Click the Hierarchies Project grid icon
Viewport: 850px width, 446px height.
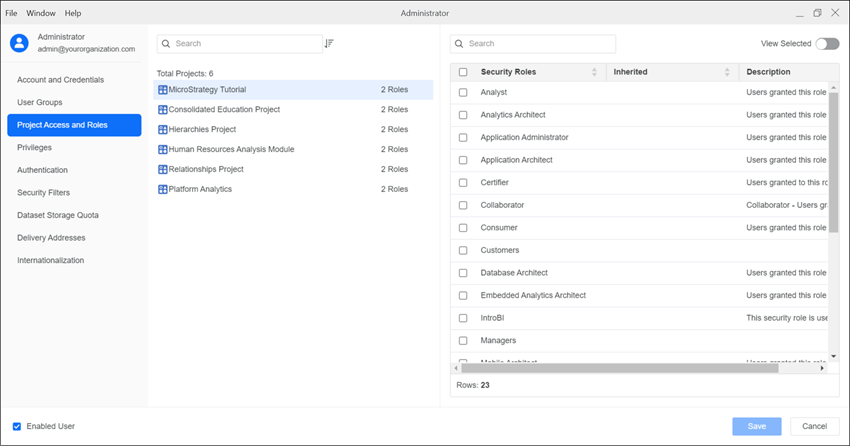[163, 130]
